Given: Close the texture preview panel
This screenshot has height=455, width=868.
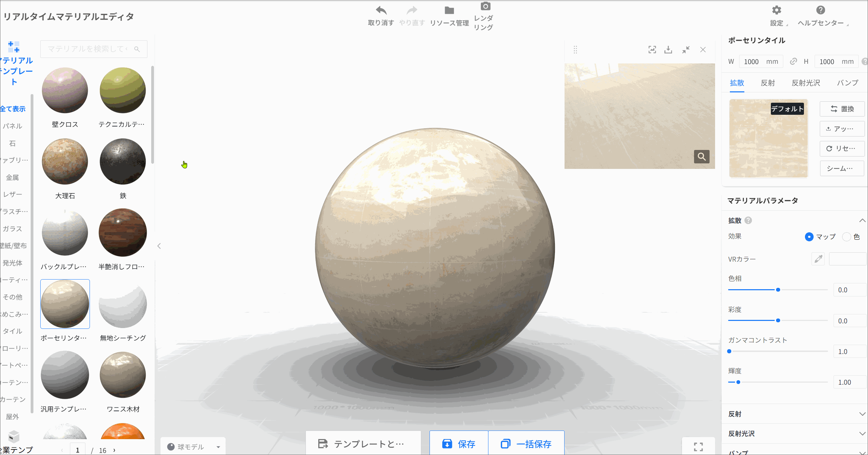Looking at the screenshot, I should [x=703, y=50].
